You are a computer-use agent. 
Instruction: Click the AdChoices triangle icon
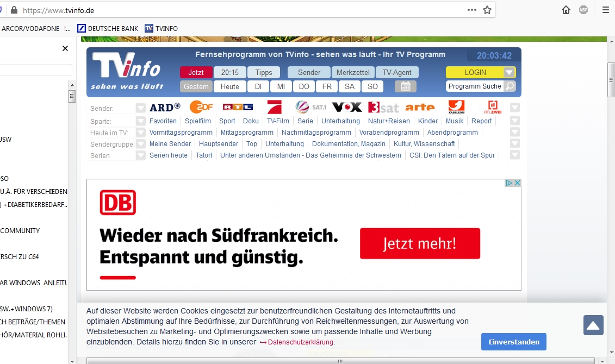click(x=509, y=183)
